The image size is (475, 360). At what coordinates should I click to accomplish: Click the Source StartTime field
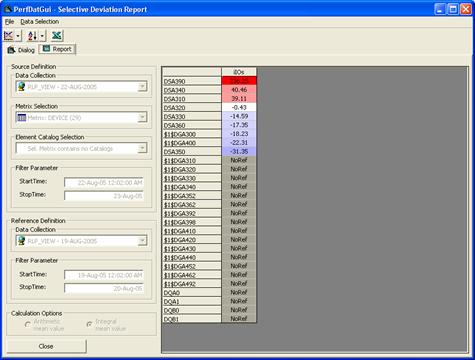(104, 182)
